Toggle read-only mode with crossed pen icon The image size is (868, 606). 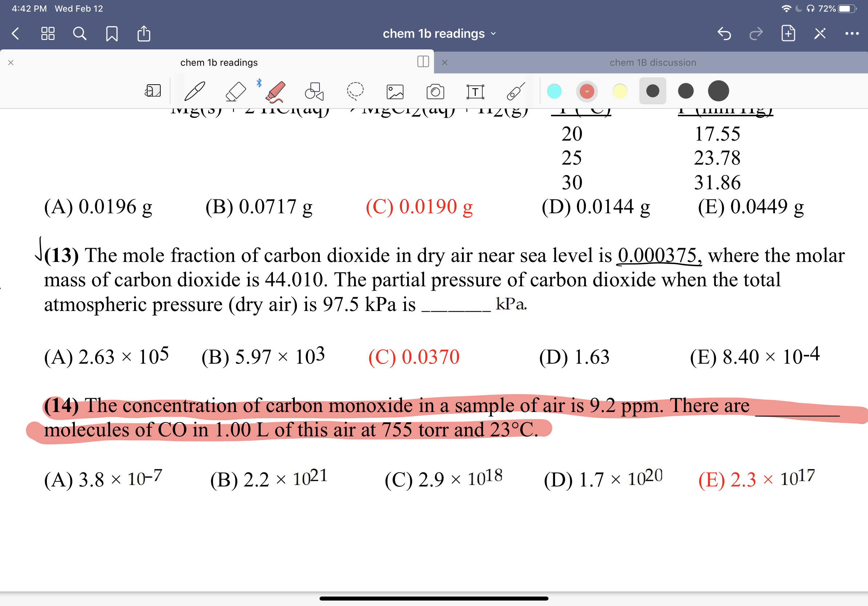[x=820, y=34]
